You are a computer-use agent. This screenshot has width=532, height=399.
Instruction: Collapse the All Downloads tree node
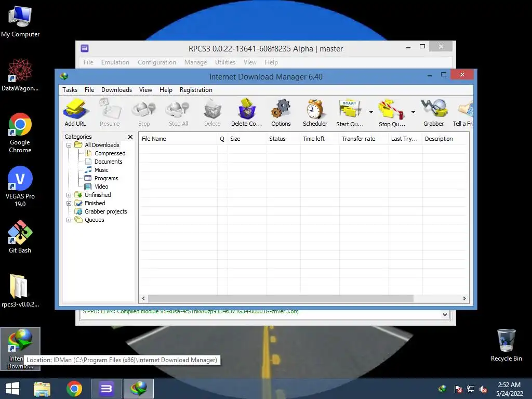[x=69, y=145]
